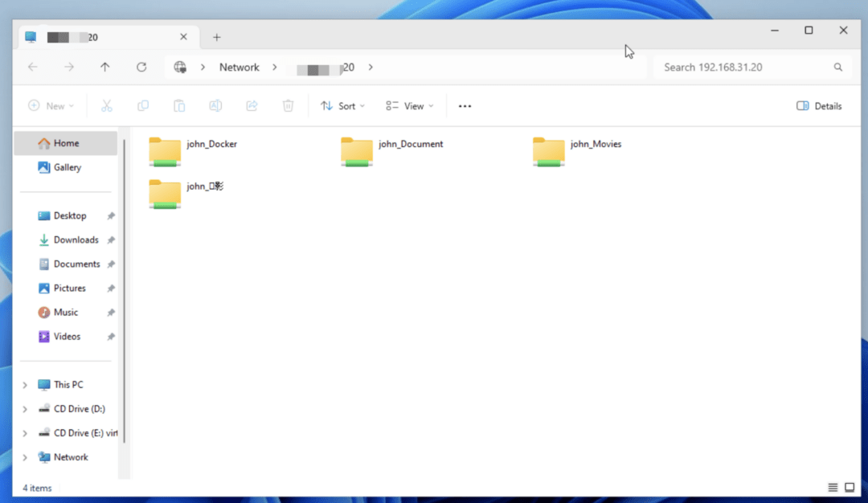Open the See more ellipsis menu

[x=465, y=106]
